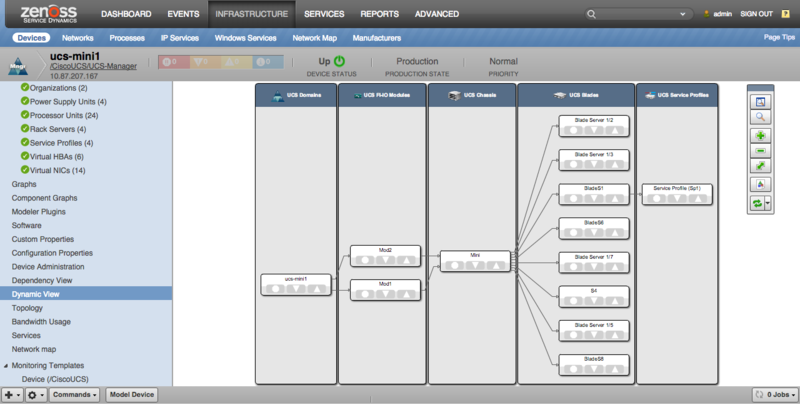Click the circle status icon on ucs-mini1 node
Image resolution: width=800 pixels, height=405 pixels.
point(276,289)
